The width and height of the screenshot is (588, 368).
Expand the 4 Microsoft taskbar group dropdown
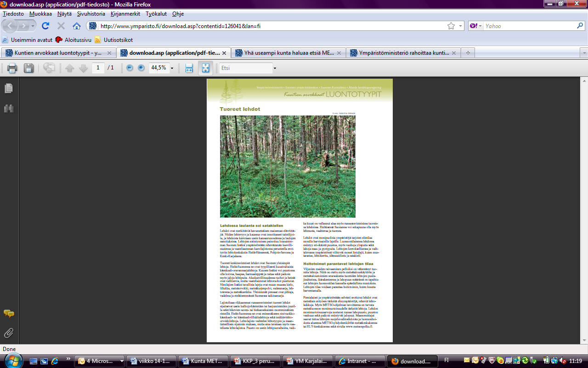122,361
